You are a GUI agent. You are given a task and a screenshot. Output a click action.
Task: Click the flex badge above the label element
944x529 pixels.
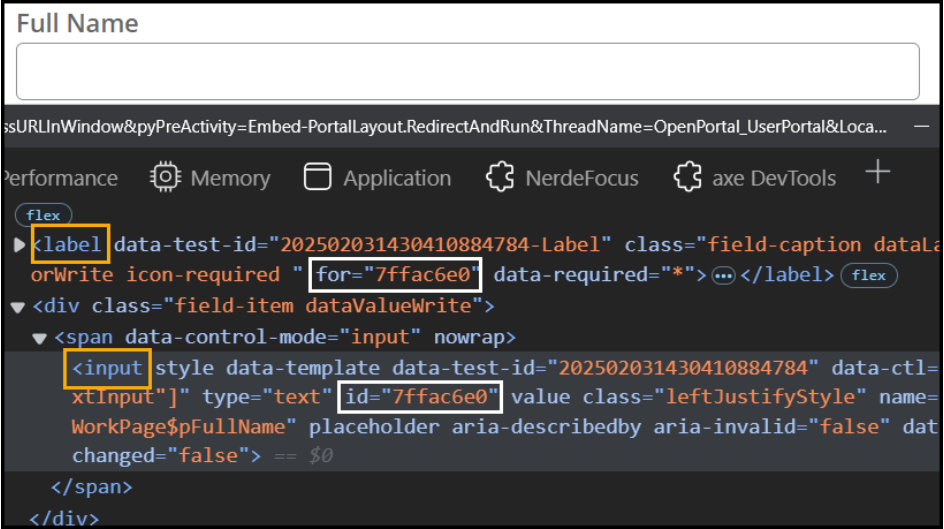point(43,215)
